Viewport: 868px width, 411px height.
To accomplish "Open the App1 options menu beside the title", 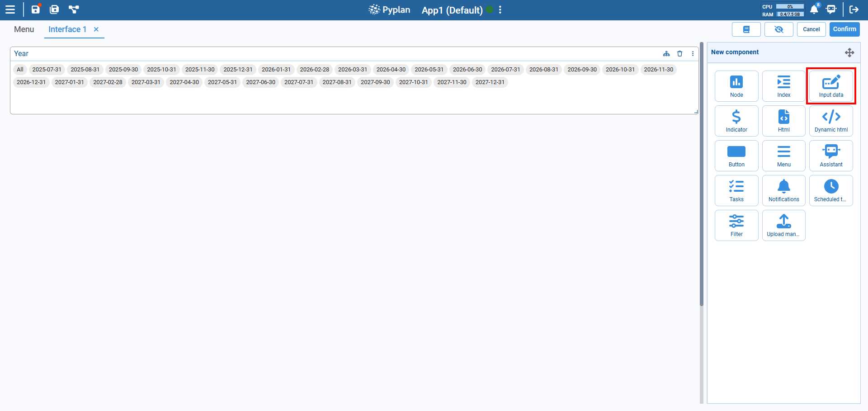I will click(500, 10).
